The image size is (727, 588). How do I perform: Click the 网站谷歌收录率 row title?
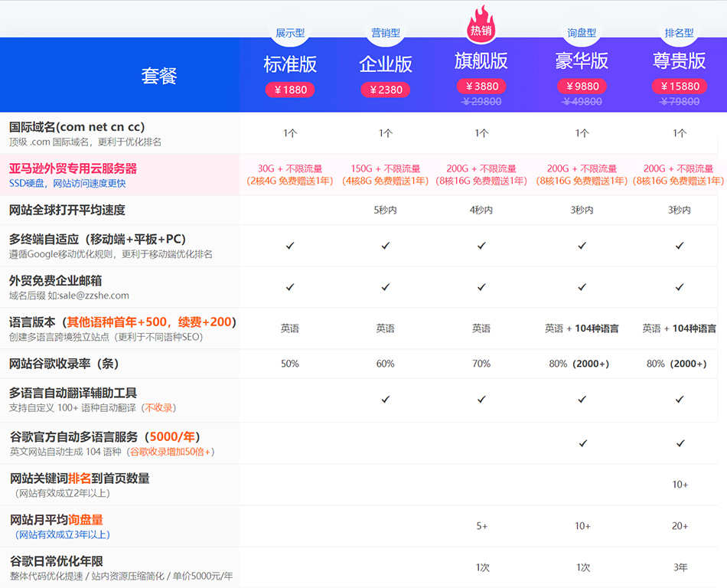pos(64,364)
